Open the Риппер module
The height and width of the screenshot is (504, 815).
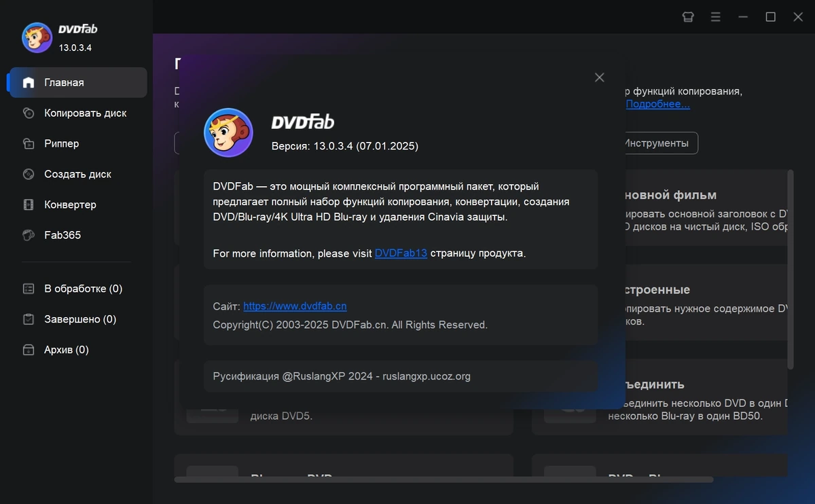(x=77, y=143)
